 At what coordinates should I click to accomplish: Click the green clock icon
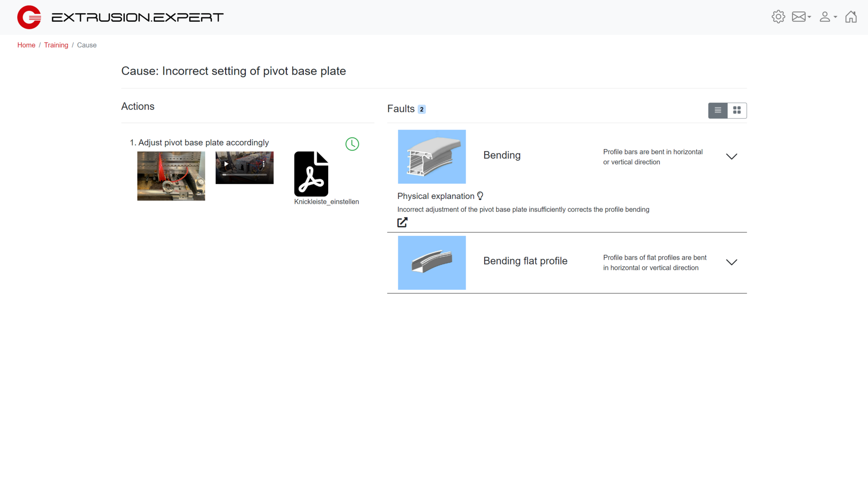pyautogui.click(x=352, y=144)
